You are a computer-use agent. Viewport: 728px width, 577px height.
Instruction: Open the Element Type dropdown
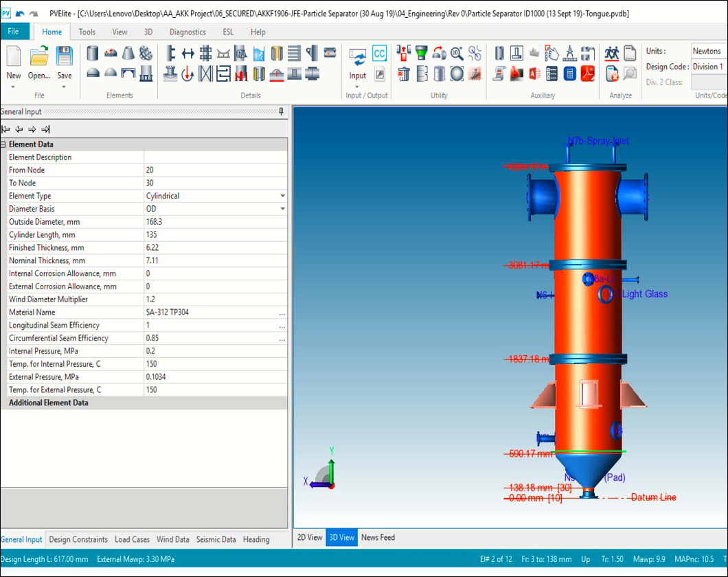coord(282,196)
